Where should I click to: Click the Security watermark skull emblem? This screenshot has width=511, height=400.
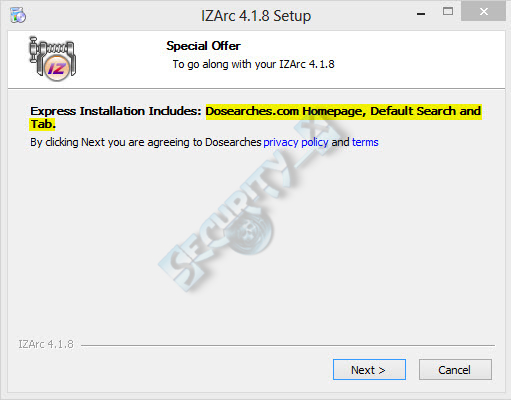point(250,230)
